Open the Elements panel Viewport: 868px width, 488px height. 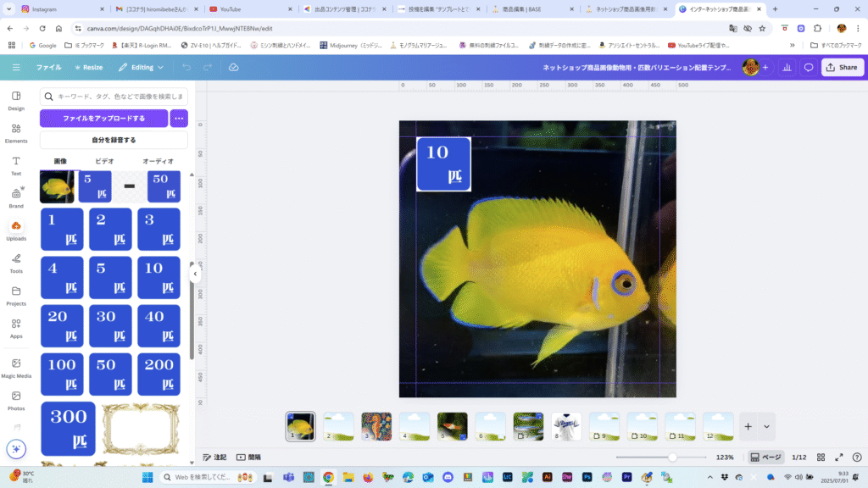16,133
